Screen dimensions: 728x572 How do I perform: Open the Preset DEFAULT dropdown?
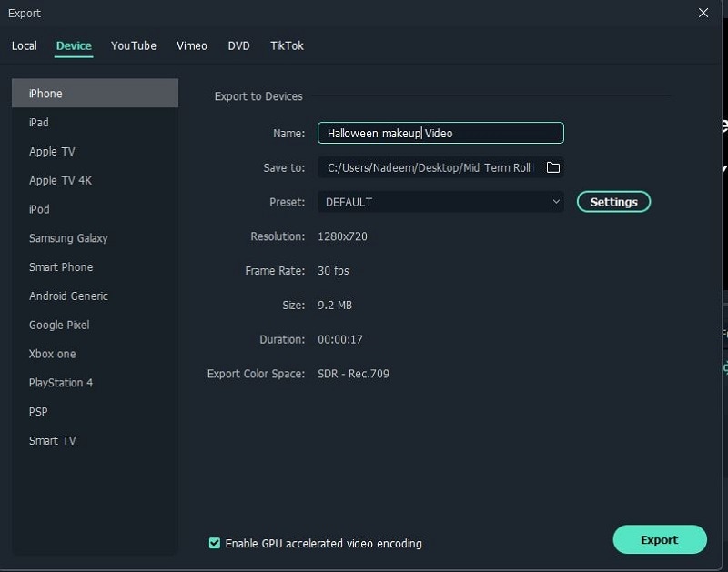pyautogui.click(x=440, y=202)
